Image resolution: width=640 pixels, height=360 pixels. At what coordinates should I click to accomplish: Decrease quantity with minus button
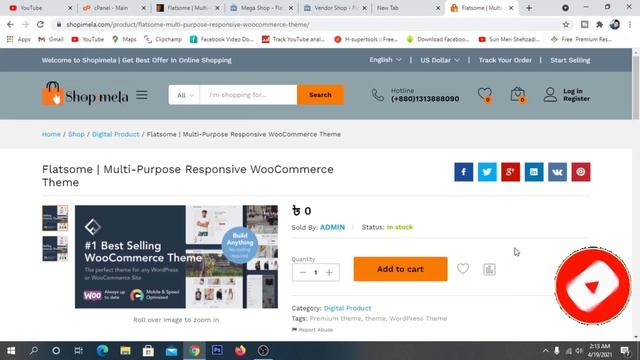click(x=302, y=272)
